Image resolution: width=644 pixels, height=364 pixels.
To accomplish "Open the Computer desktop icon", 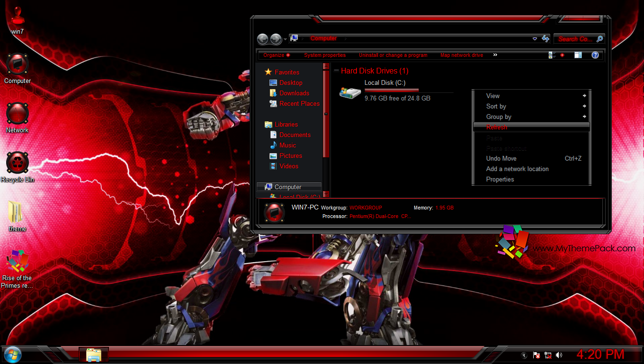I will pyautogui.click(x=18, y=68).
